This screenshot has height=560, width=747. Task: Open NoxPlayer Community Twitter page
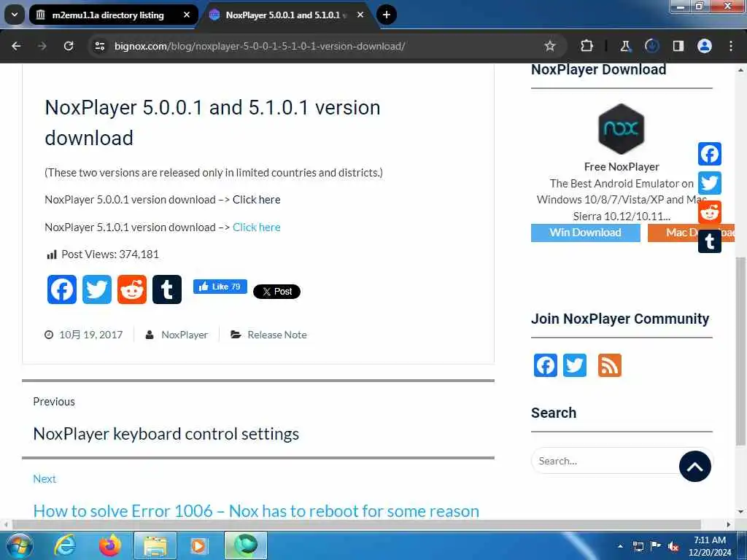[x=575, y=365]
